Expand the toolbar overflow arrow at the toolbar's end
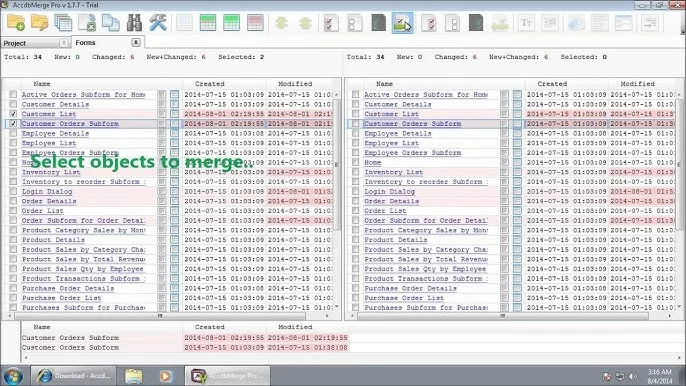The image size is (686, 386). [683, 31]
